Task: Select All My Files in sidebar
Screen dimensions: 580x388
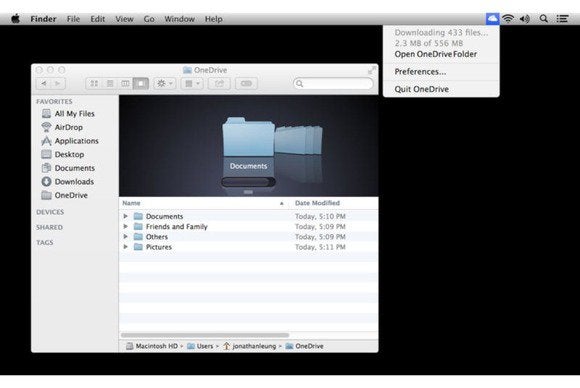Action: click(75, 114)
